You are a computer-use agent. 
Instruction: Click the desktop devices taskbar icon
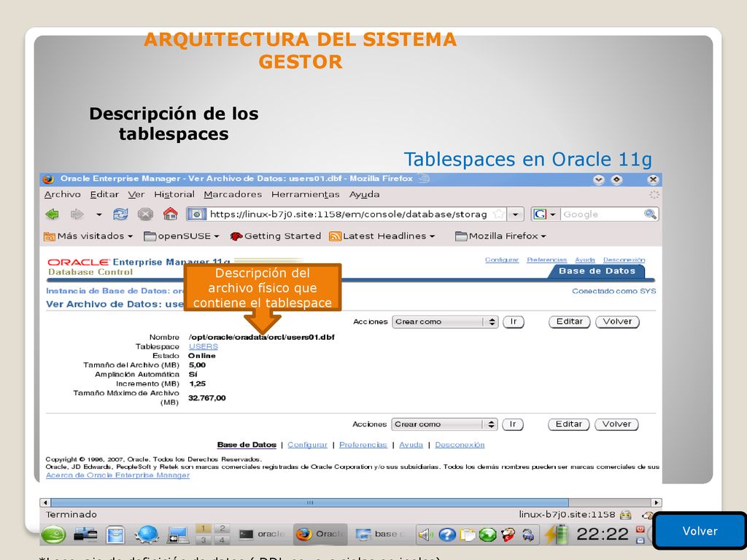click(x=85, y=534)
